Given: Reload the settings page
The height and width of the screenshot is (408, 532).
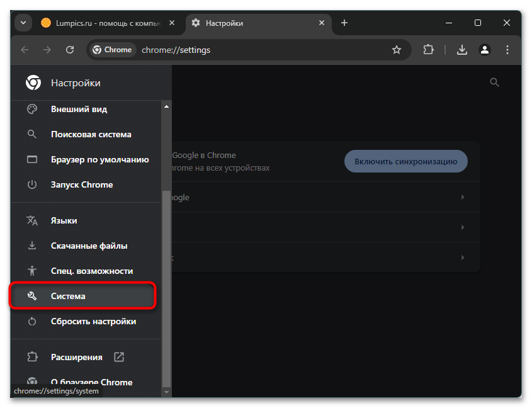Looking at the screenshot, I should pos(70,50).
